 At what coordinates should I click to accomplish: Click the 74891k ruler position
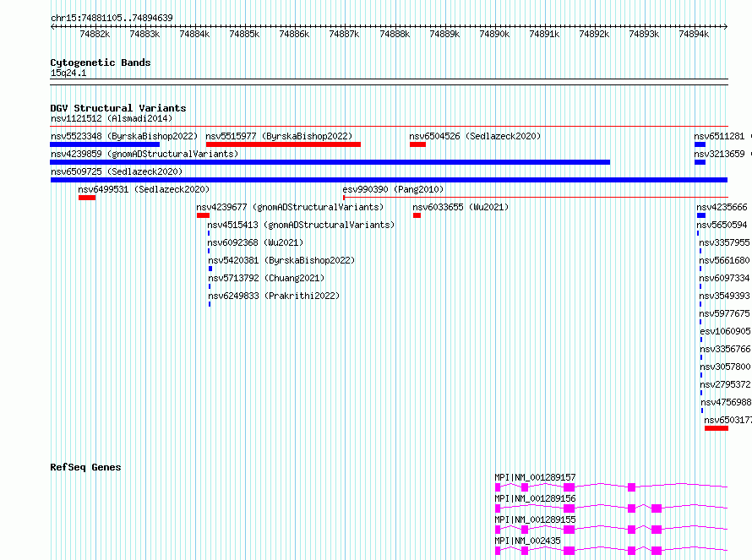point(544,34)
